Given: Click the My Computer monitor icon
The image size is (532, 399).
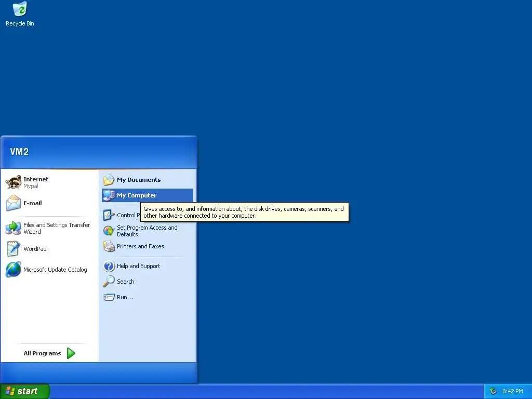Looking at the screenshot, I should click(x=109, y=195).
